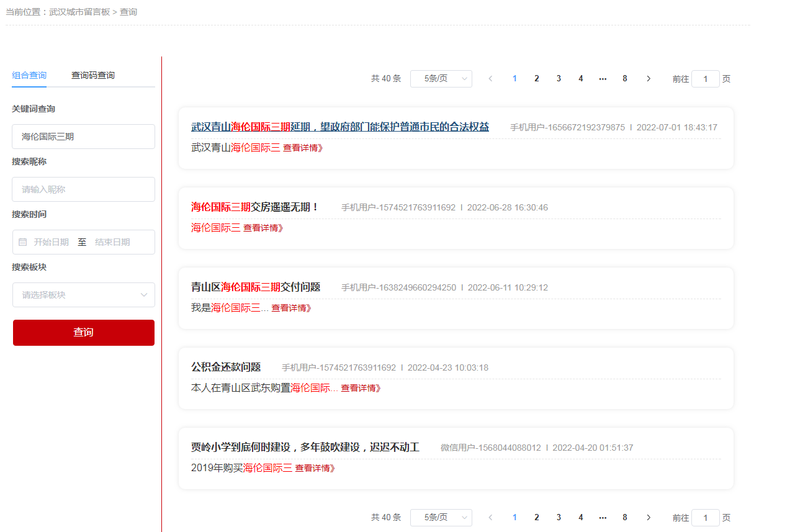Click the 请输入昵称 nickname input field
Image resolution: width=795 pixels, height=532 pixels.
(x=84, y=189)
